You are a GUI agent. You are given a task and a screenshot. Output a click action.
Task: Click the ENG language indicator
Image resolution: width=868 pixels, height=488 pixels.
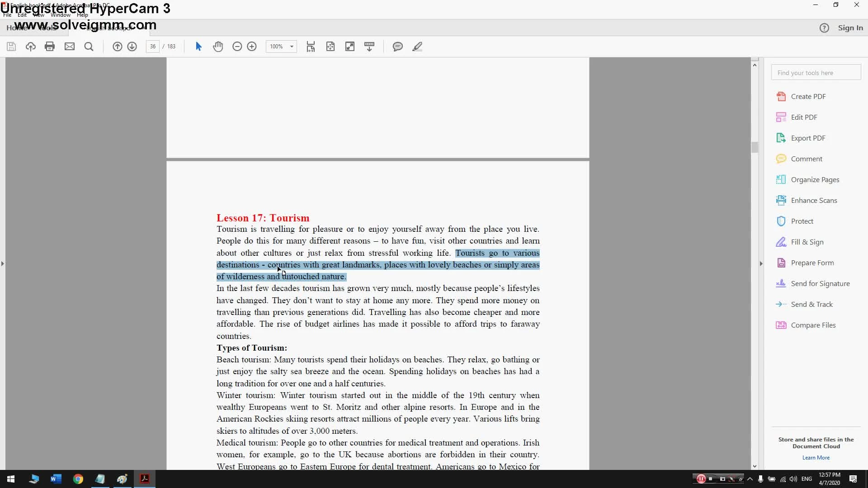pos(807,479)
